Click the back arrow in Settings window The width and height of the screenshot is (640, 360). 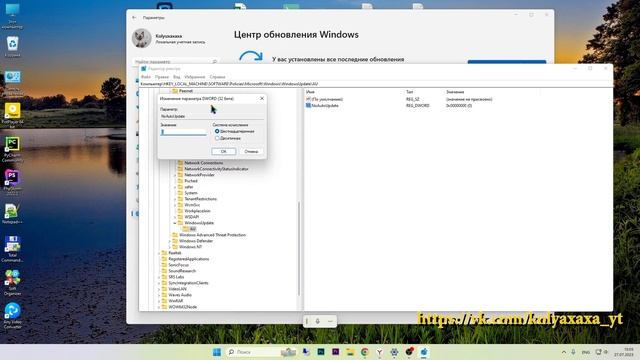(134, 18)
